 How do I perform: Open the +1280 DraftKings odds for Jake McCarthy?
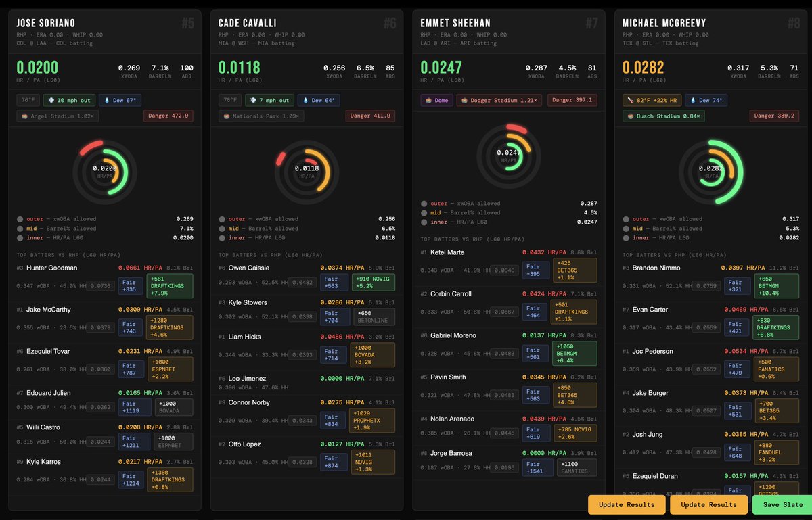(x=171, y=328)
